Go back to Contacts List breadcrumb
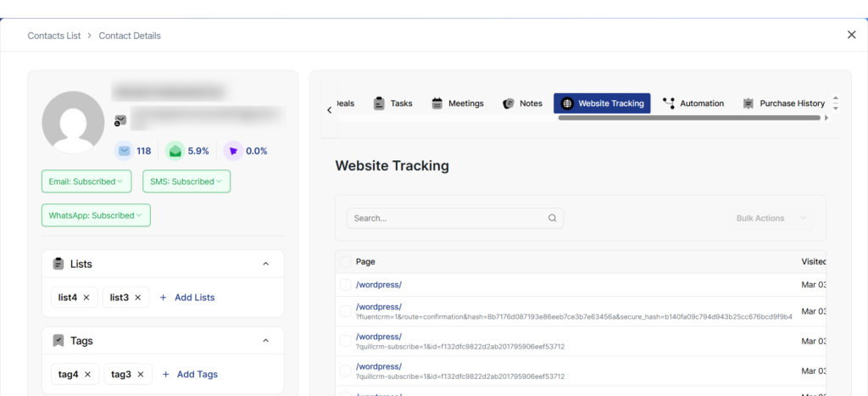This screenshot has height=396, width=868. click(x=54, y=36)
